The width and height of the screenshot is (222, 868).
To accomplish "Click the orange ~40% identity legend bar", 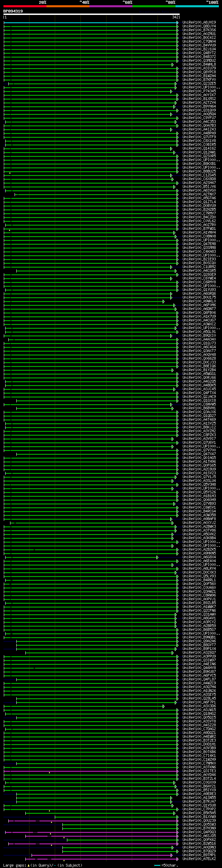I will point(68,6).
